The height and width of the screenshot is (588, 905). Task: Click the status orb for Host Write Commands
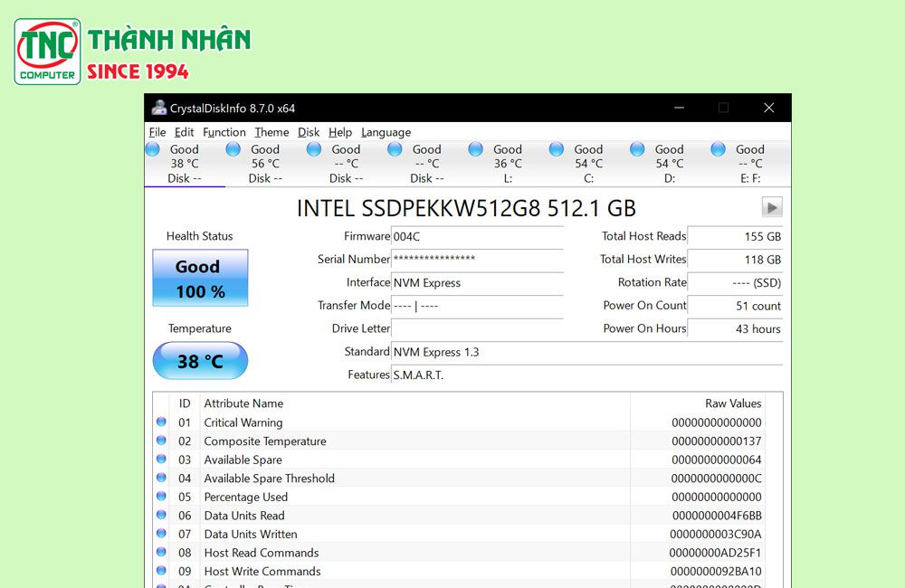[x=162, y=570]
